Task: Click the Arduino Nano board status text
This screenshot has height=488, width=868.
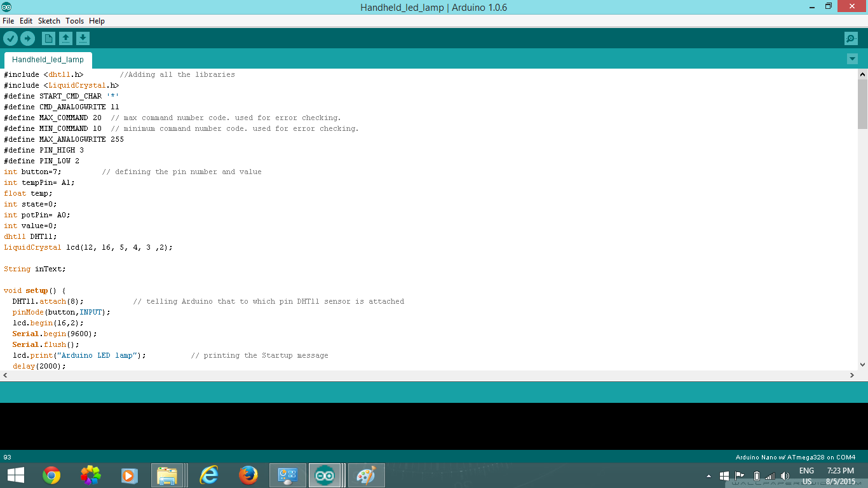Action: tap(796, 457)
